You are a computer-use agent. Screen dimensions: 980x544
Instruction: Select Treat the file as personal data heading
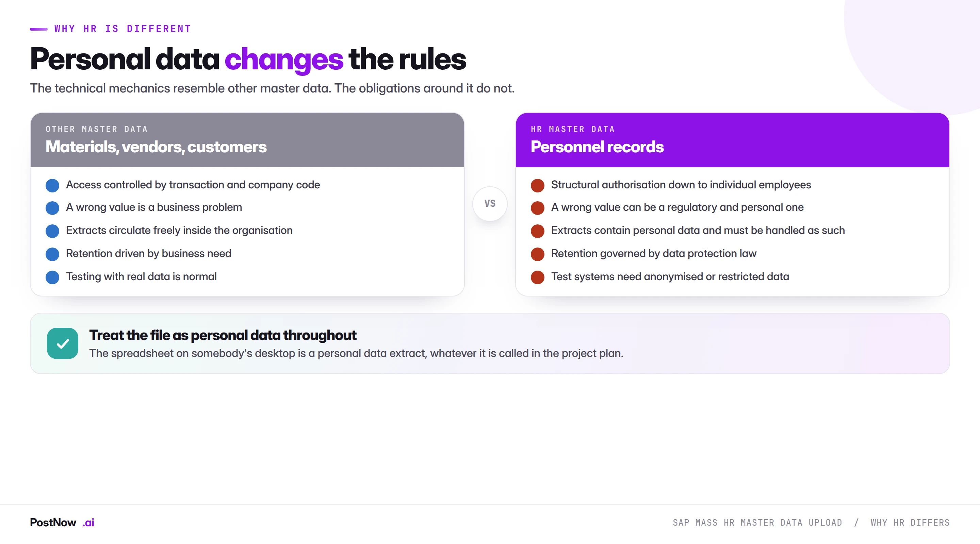[223, 335]
